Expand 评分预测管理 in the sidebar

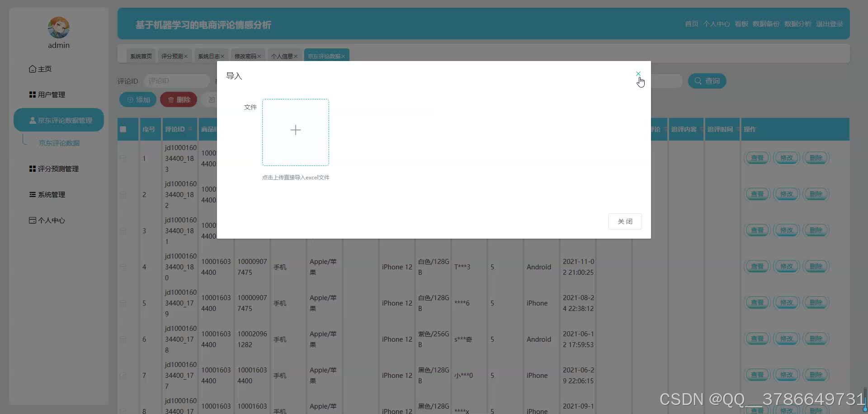pyautogui.click(x=54, y=169)
